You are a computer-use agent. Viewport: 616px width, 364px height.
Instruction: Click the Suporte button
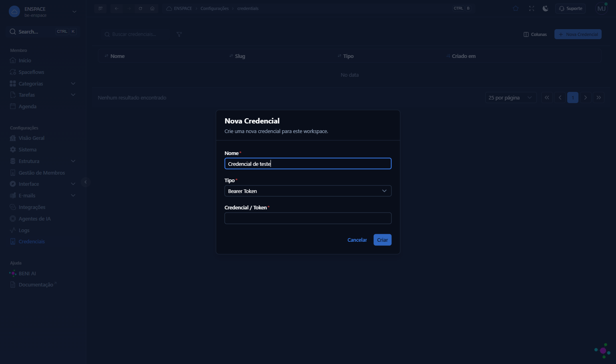570,8
